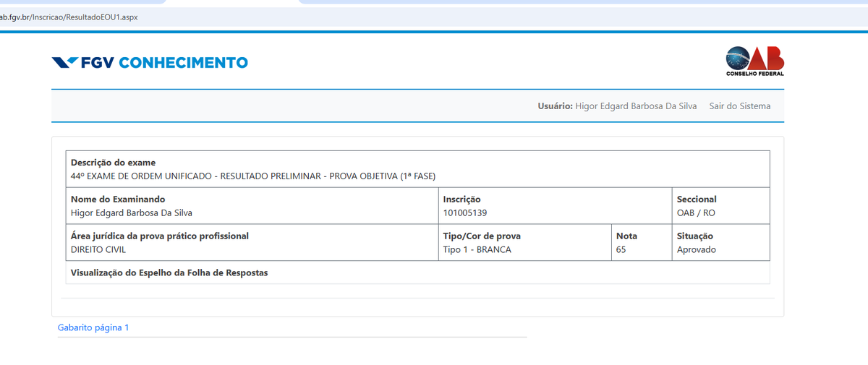The height and width of the screenshot is (365, 868).
Task: Select the status 'Aprovado'
Action: pos(697,250)
